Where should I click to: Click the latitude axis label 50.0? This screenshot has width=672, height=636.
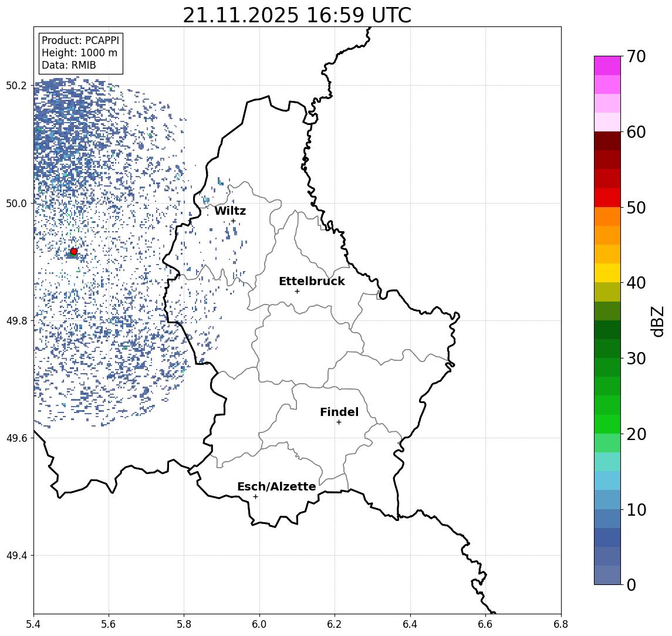(x=16, y=203)
